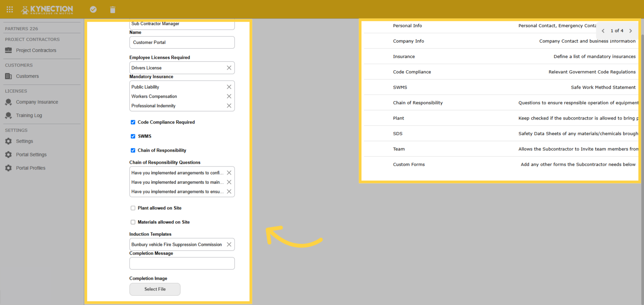Uncheck Chain of Responsibility checkbox

point(133,150)
